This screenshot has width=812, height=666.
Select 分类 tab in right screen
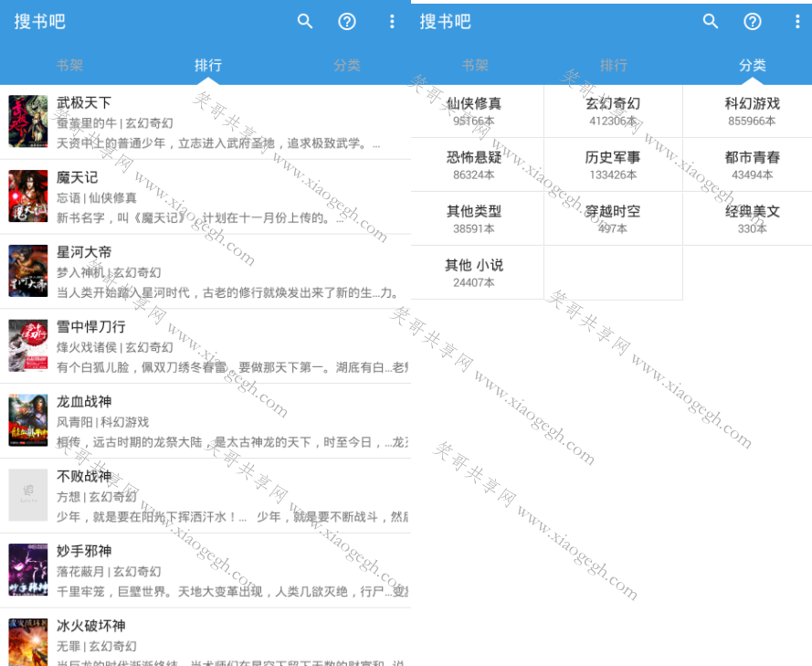coord(753,65)
